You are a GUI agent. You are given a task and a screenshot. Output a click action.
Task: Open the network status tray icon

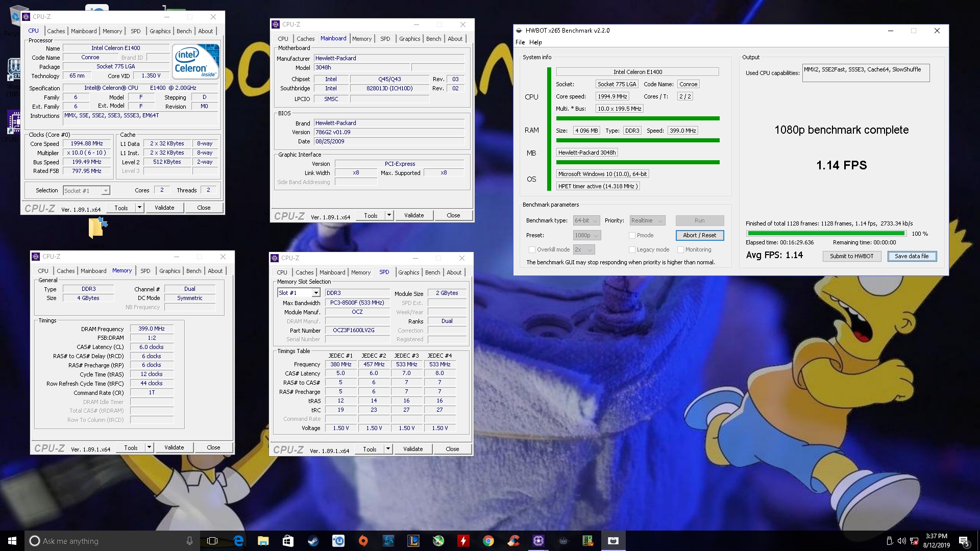pyautogui.click(x=914, y=541)
